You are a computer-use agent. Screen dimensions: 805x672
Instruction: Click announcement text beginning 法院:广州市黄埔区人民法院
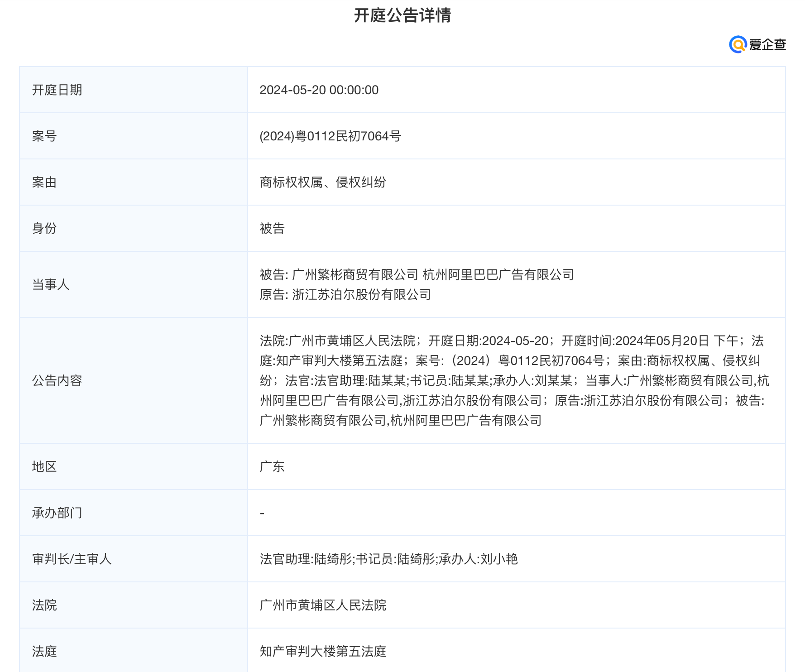pos(515,380)
